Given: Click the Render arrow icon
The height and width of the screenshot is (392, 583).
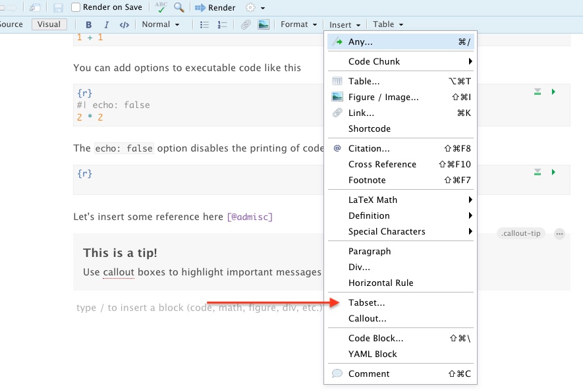Looking at the screenshot, I should (200, 7).
